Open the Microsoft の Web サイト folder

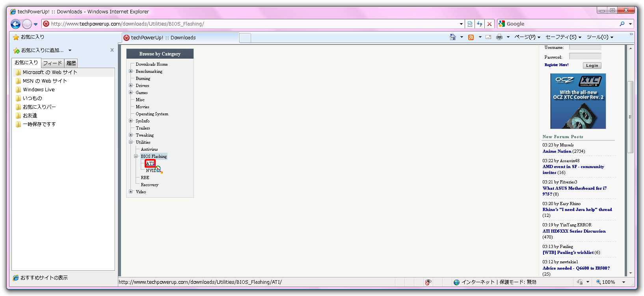pyautogui.click(x=46, y=72)
